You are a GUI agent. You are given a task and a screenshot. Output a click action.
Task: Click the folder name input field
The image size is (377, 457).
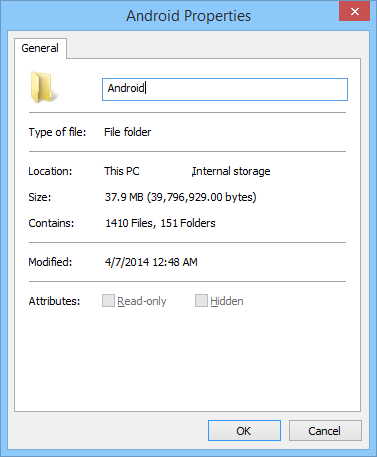click(225, 89)
